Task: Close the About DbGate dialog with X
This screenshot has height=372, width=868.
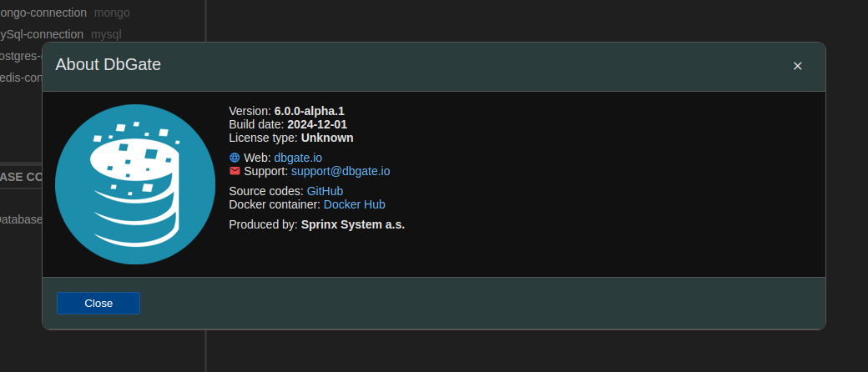Action: coord(797,66)
